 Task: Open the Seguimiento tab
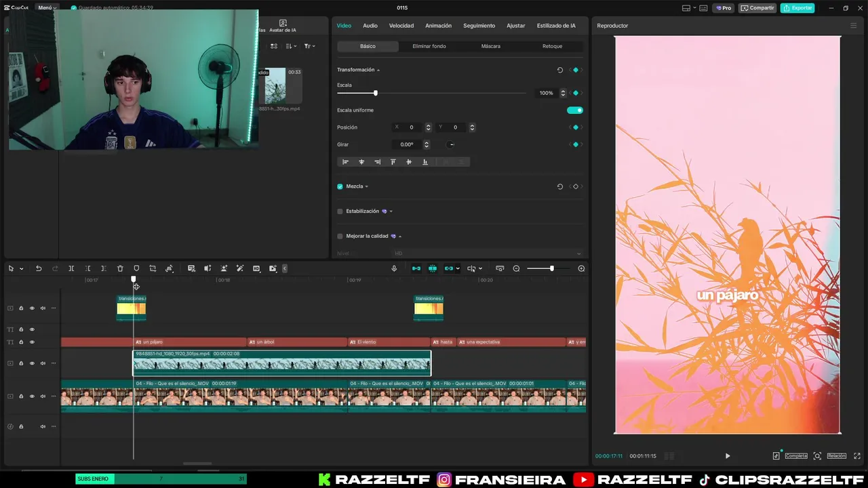(479, 26)
